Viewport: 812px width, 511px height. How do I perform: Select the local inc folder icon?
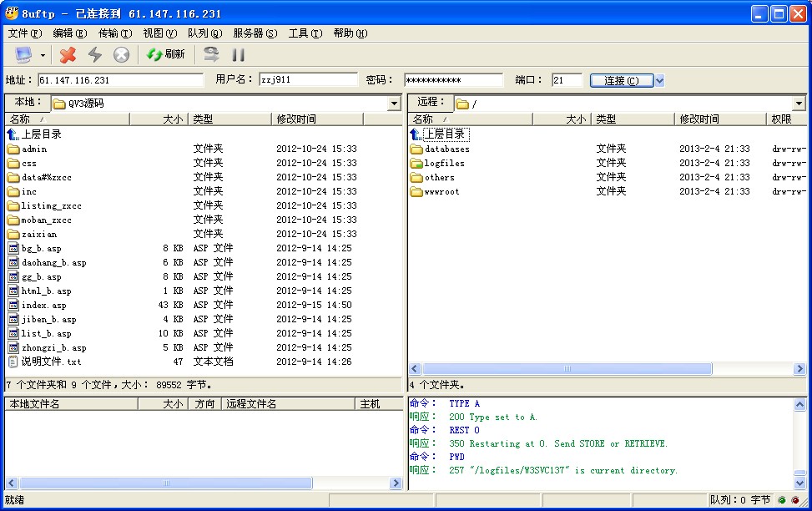pyautogui.click(x=13, y=192)
